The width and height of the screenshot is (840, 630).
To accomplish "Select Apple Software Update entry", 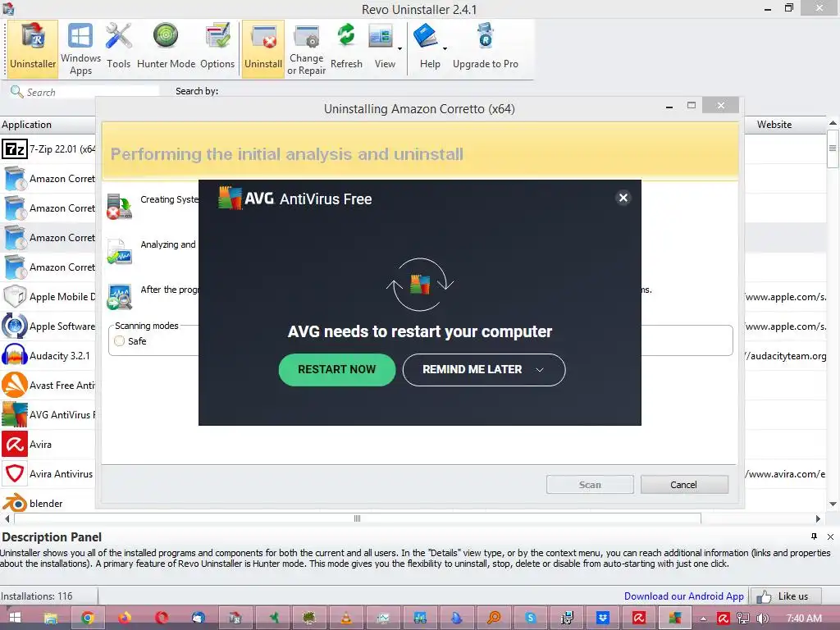I will click(x=48, y=326).
